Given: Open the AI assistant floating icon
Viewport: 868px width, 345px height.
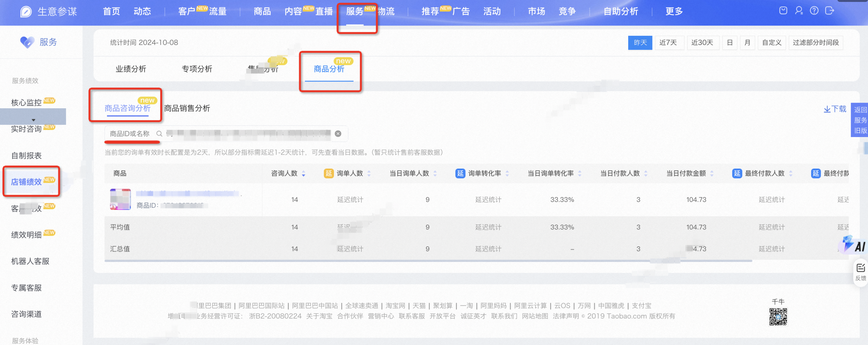Looking at the screenshot, I should tap(854, 245).
